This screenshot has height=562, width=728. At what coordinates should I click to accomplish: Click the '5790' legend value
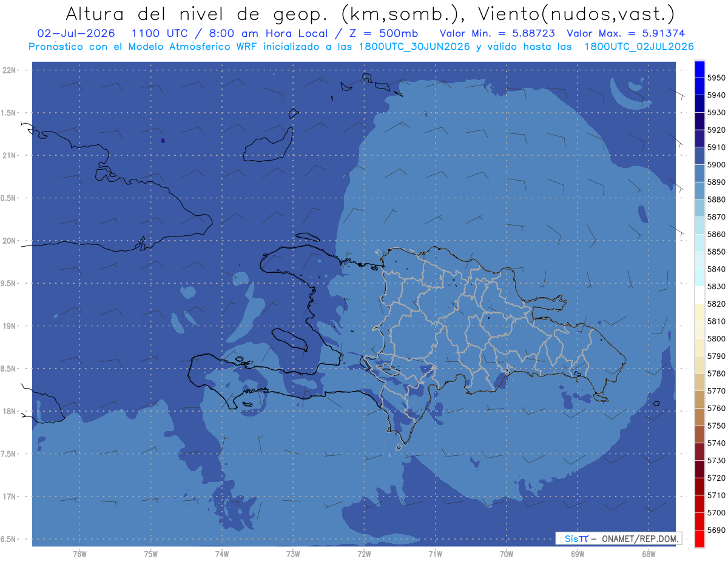pos(716,356)
